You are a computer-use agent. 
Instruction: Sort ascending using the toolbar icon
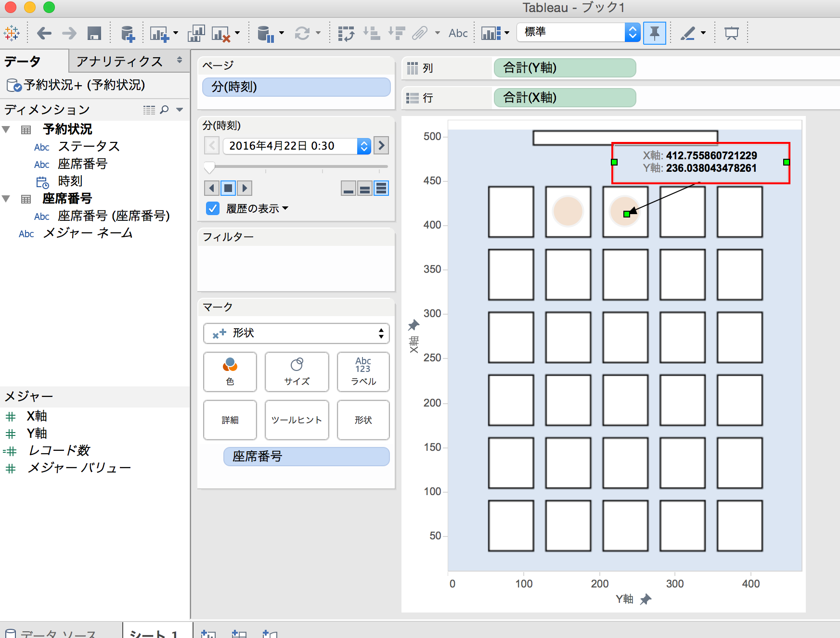(373, 33)
